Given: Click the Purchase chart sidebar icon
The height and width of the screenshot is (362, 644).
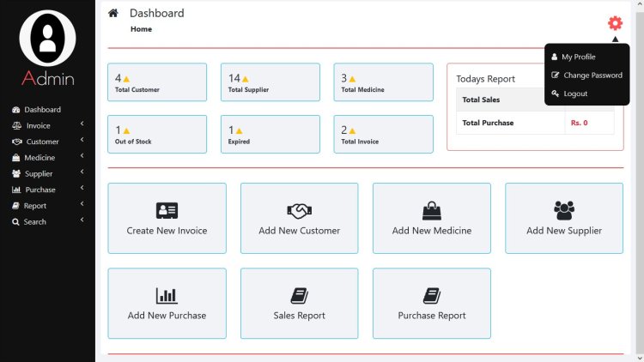Looking at the screenshot, I should tap(16, 190).
